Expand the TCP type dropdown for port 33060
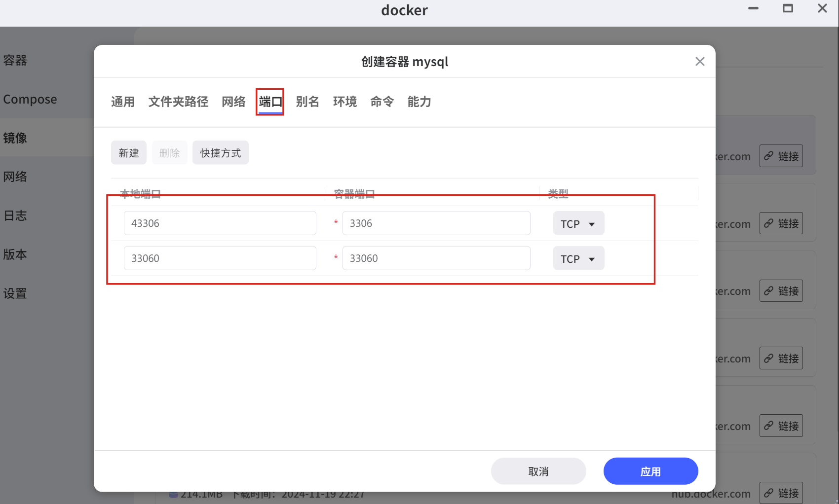The height and width of the screenshot is (504, 839). pos(578,259)
